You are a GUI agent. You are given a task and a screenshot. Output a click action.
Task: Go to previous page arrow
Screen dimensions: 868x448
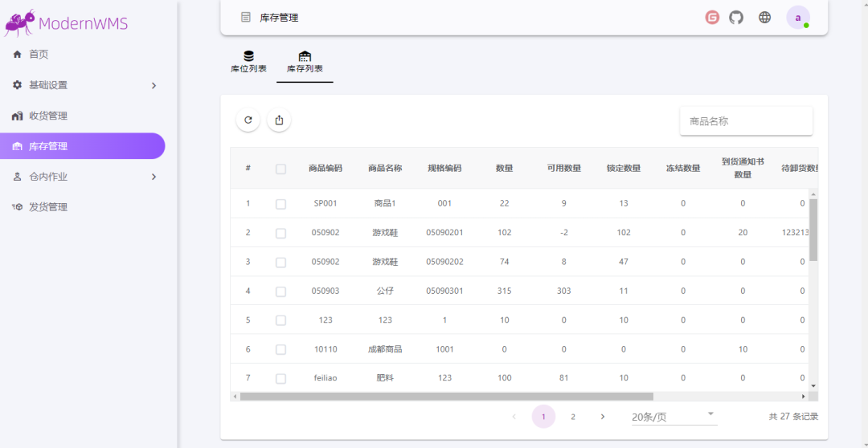point(514,417)
